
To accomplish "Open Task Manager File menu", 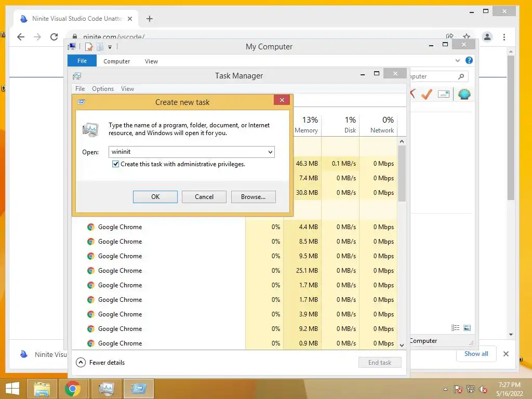I will click(x=79, y=88).
